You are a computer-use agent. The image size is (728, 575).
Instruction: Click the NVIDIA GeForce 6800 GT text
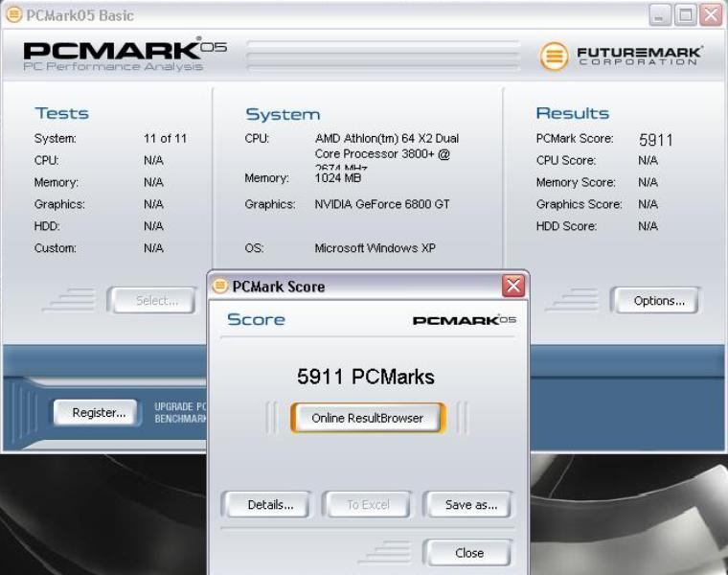[382, 204]
